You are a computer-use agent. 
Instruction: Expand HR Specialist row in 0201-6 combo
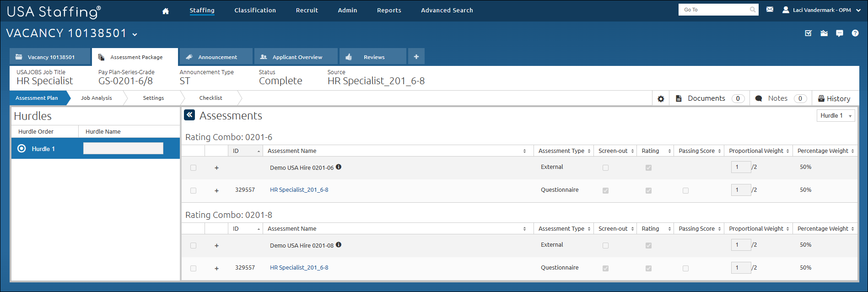[216, 191]
